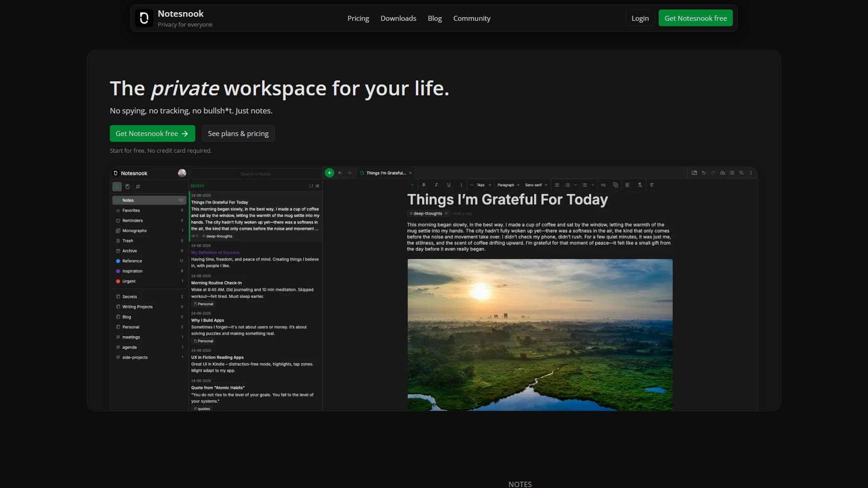Screen dimensions: 868x488
Task: Open editor header three-dot menu
Action: click(x=751, y=173)
